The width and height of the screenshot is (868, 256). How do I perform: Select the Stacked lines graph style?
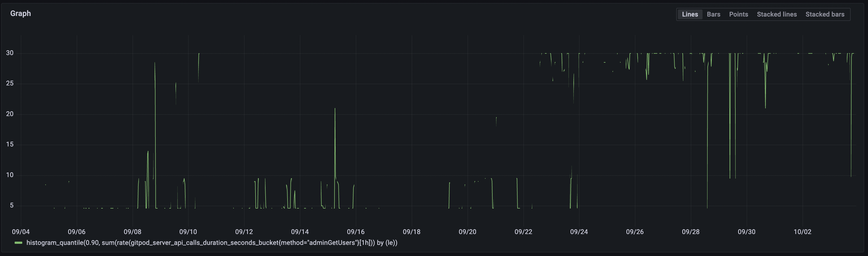pyautogui.click(x=777, y=14)
